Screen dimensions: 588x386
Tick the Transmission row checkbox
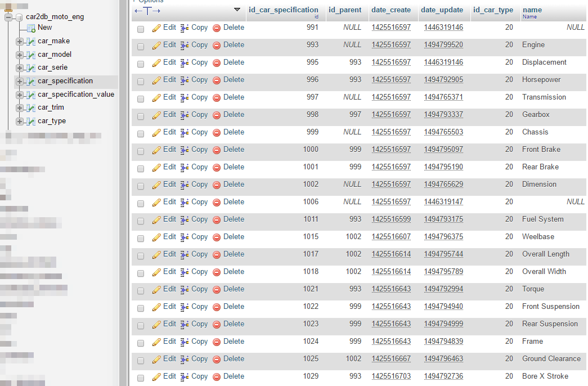pyautogui.click(x=141, y=99)
